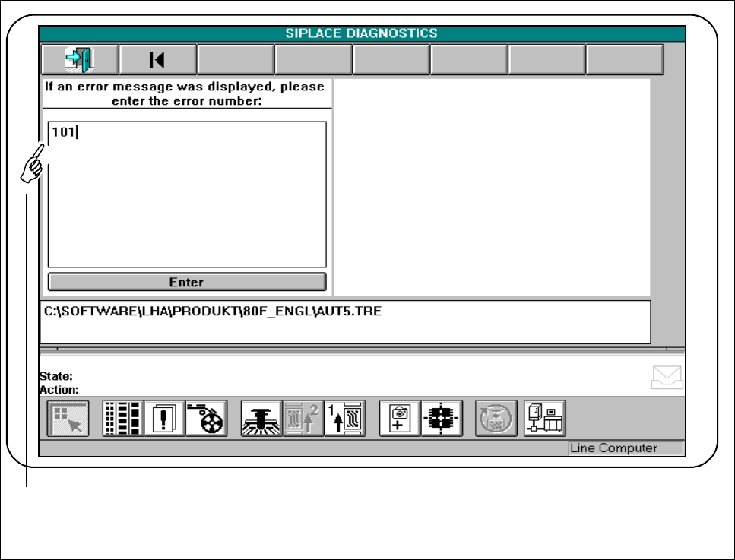Screen dimensions: 735x560
Task: Open the camera plus icon
Action: pyautogui.click(x=399, y=419)
